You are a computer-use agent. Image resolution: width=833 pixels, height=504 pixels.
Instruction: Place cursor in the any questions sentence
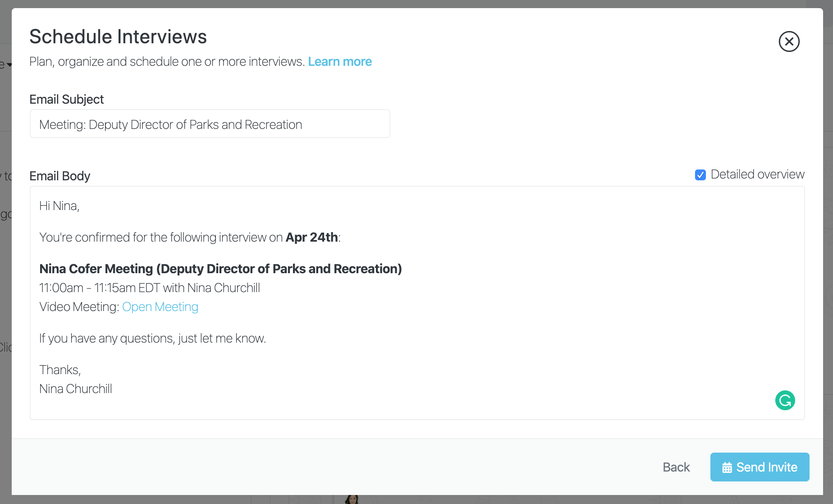tap(152, 339)
